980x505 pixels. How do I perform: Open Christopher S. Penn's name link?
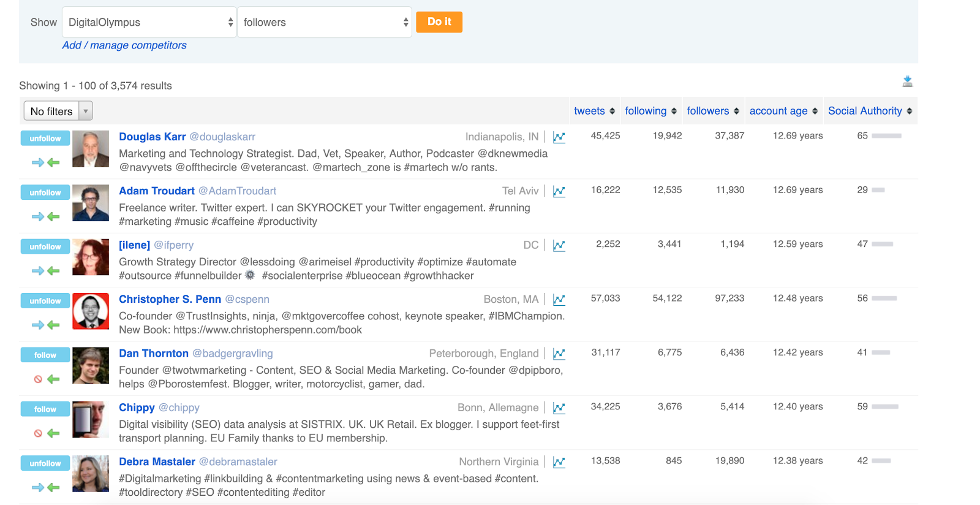coord(170,299)
